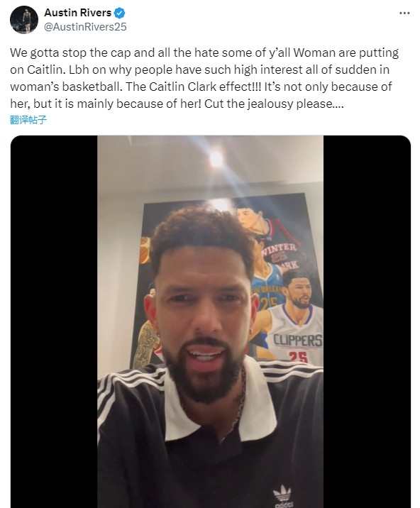
Task: Click the Adidas logo on the shirt
Action: tap(282, 495)
